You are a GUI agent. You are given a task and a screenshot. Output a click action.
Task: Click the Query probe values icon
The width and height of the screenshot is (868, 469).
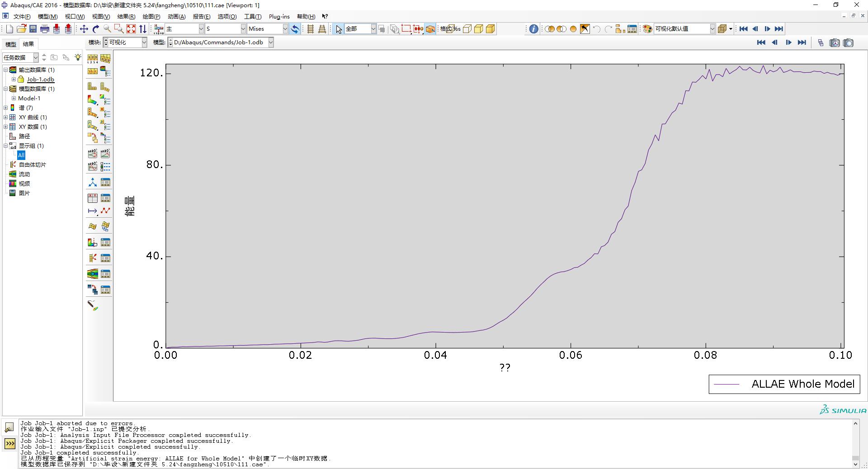click(x=92, y=306)
